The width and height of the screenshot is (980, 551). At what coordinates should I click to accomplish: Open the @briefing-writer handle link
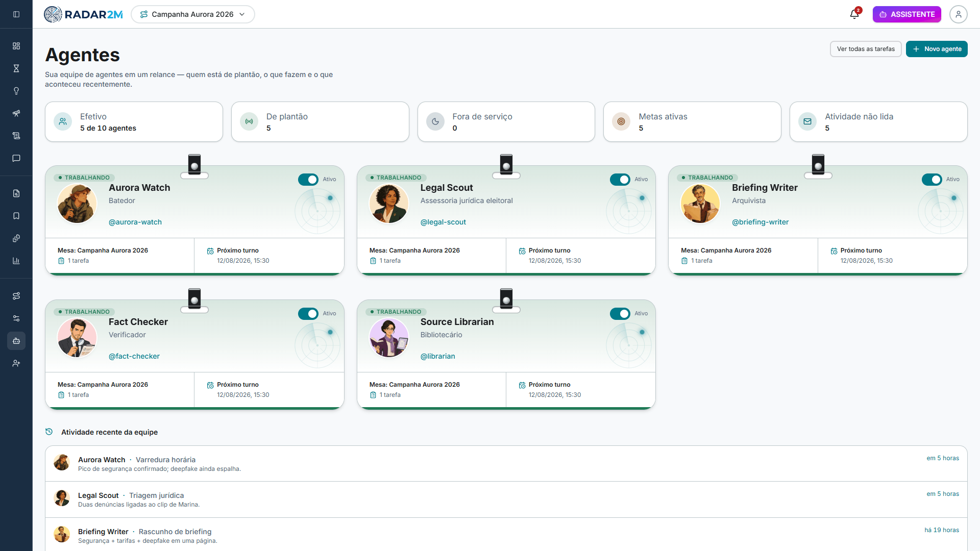[x=760, y=222]
